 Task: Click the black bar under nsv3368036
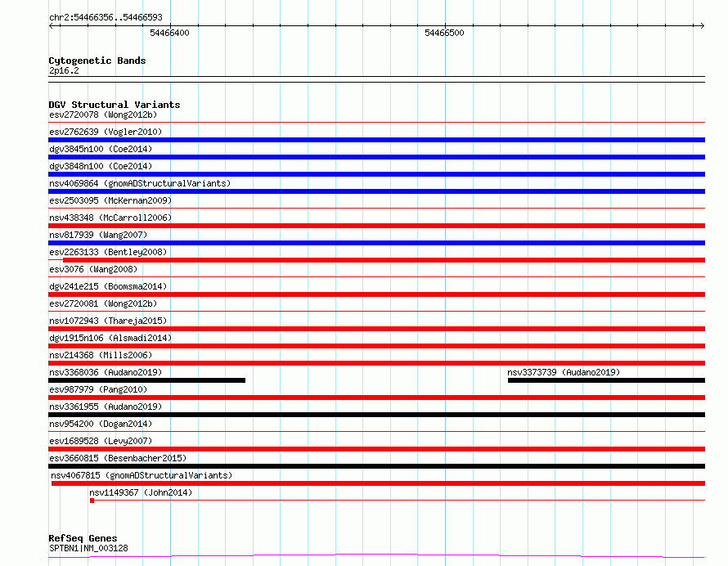point(146,380)
